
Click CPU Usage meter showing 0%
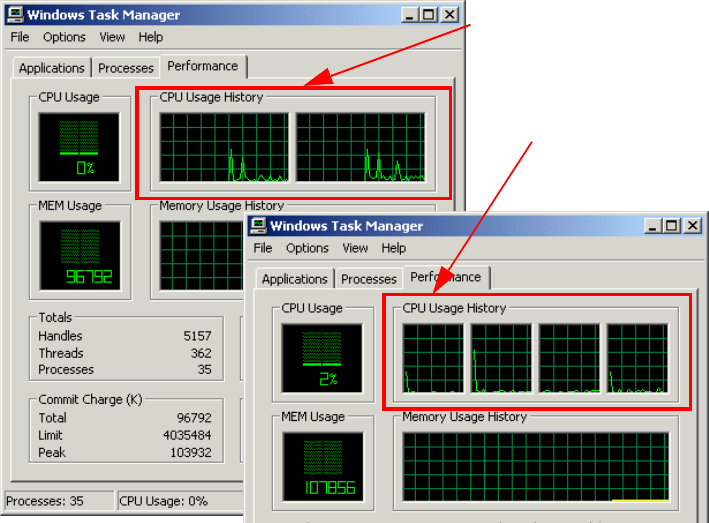point(79,147)
